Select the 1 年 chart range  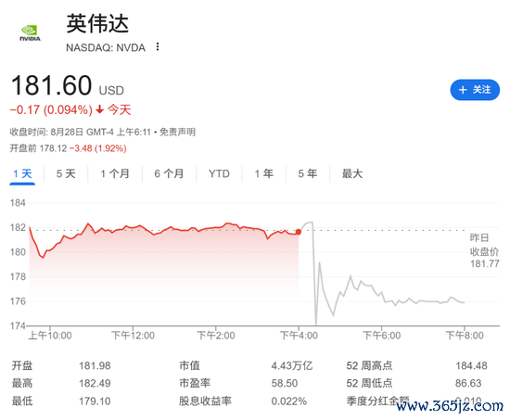click(x=263, y=173)
